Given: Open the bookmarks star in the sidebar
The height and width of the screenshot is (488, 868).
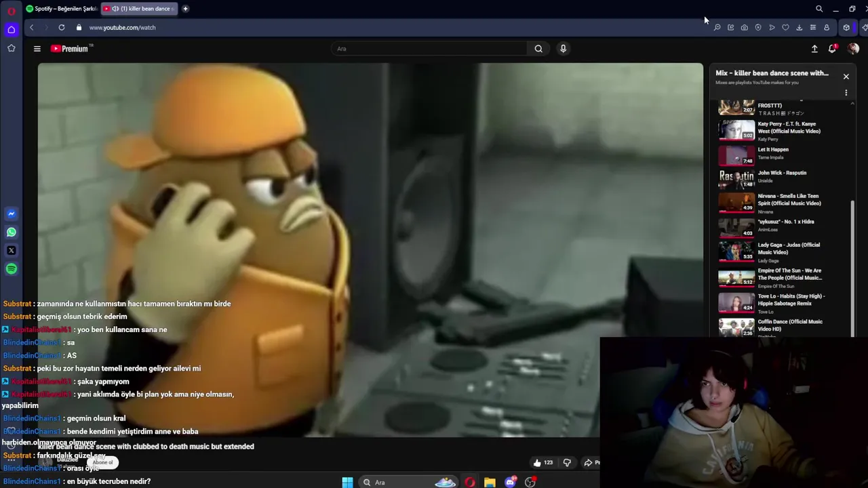Looking at the screenshot, I should [x=11, y=48].
